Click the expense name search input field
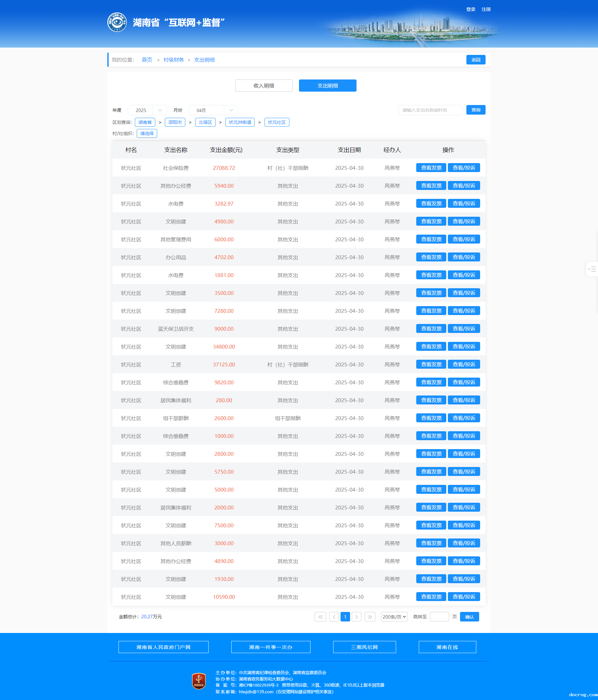Viewport: 598px width, 700px height. [x=430, y=110]
